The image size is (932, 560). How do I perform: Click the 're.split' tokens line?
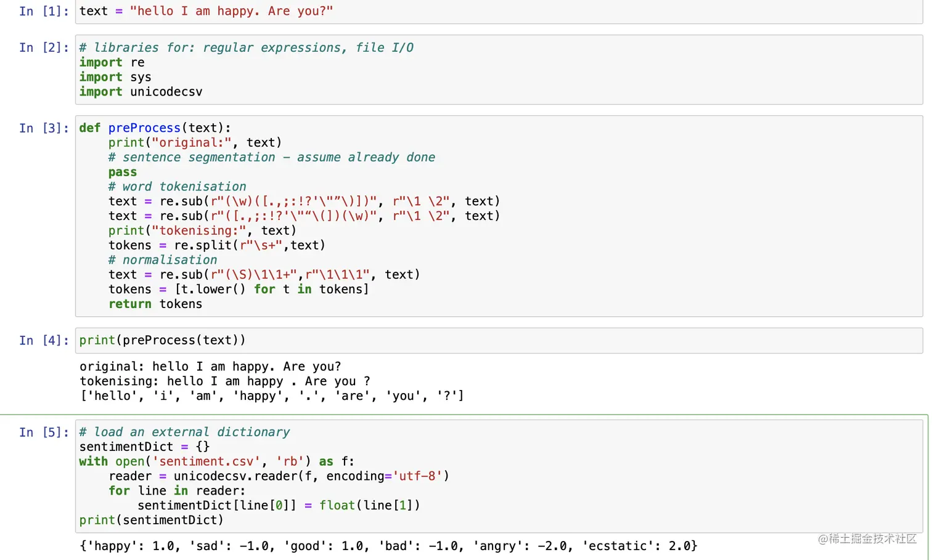point(216,245)
